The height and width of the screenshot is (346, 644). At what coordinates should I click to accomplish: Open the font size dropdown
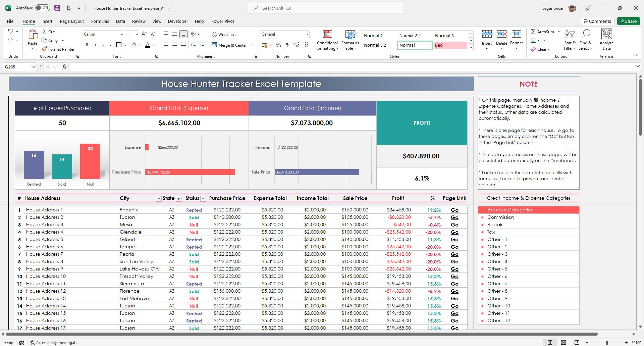click(137, 34)
